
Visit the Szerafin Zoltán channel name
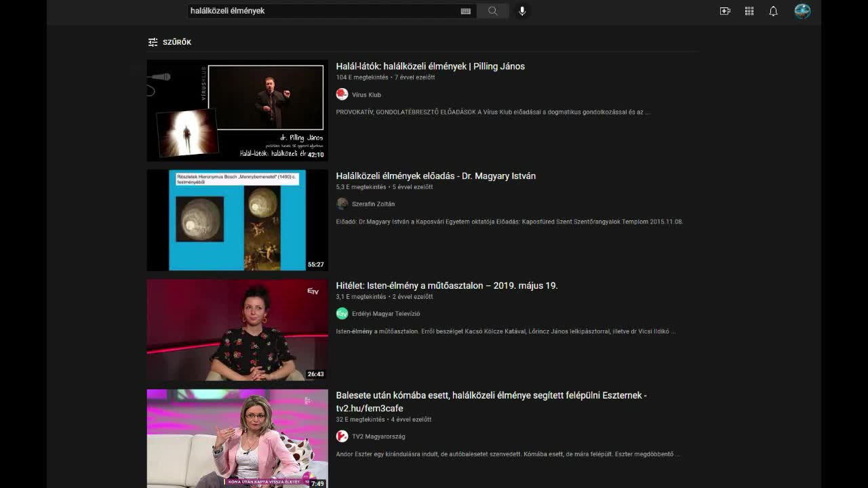pos(373,204)
